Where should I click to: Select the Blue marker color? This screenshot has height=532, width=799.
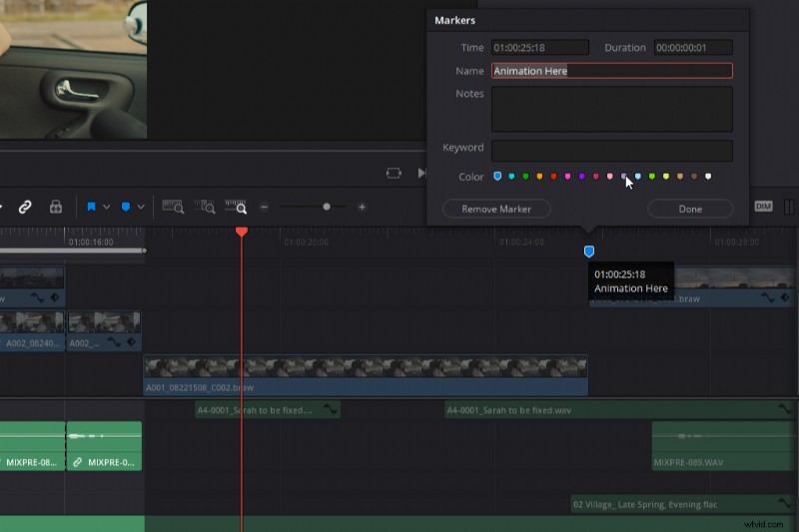coord(497,176)
